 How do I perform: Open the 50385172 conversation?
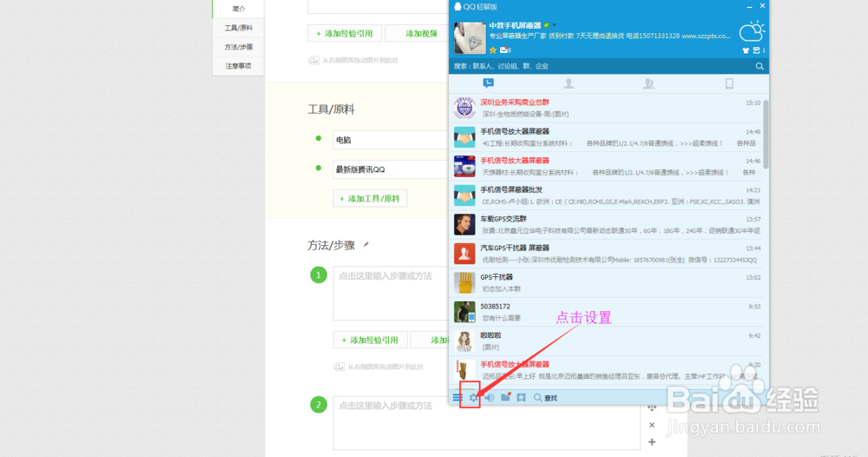pos(606,312)
